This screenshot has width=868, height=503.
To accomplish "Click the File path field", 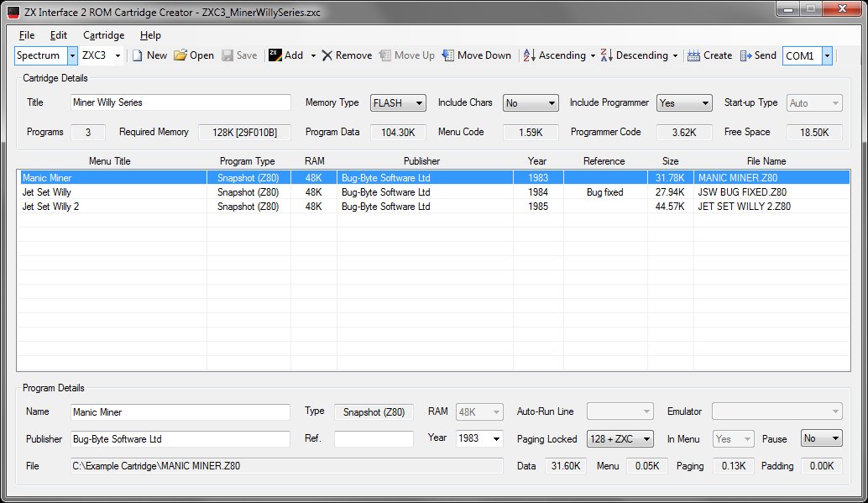I will [x=286, y=466].
